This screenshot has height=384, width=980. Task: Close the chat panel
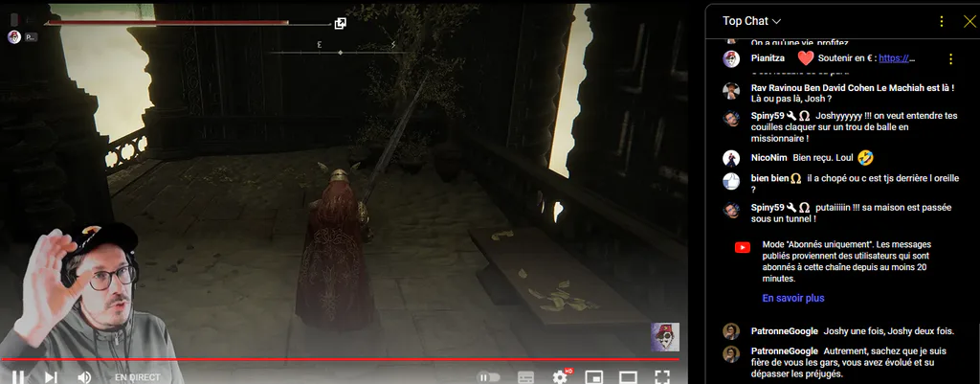969,21
